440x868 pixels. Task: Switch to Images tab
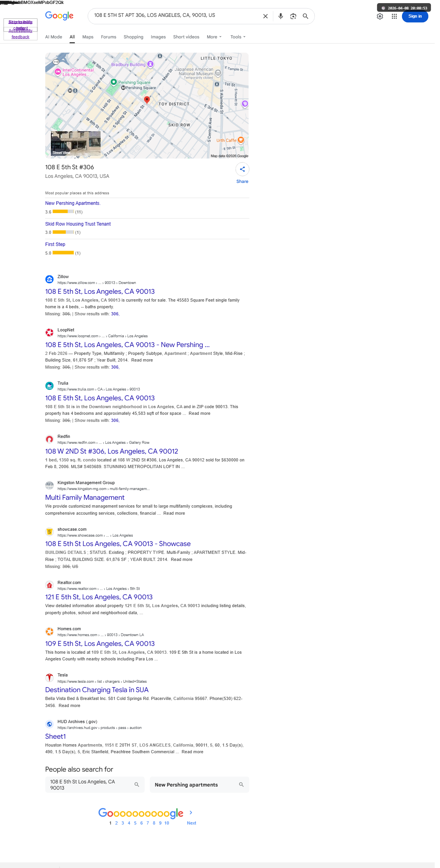coord(158,37)
